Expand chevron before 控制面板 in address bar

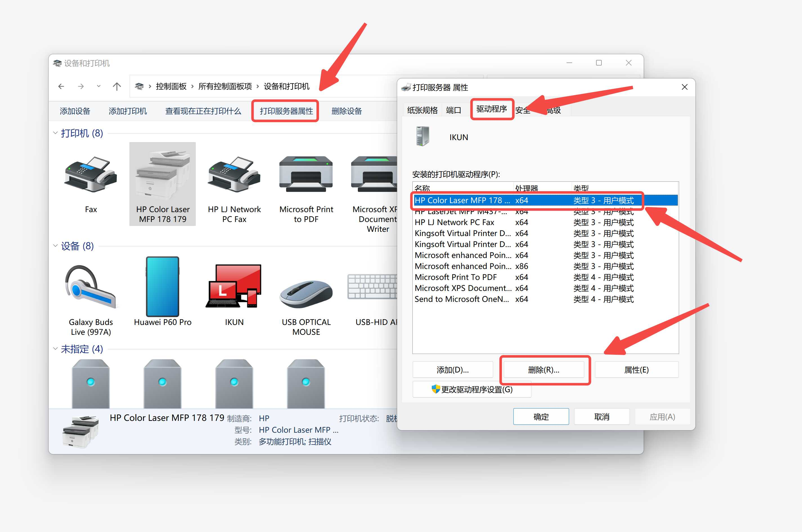coord(150,87)
